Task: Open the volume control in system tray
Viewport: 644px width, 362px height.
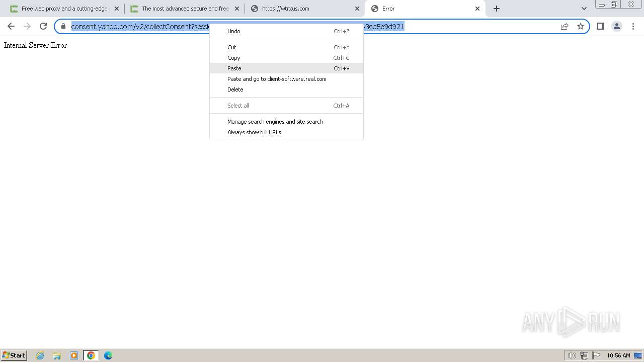Action: [x=572, y=355]
